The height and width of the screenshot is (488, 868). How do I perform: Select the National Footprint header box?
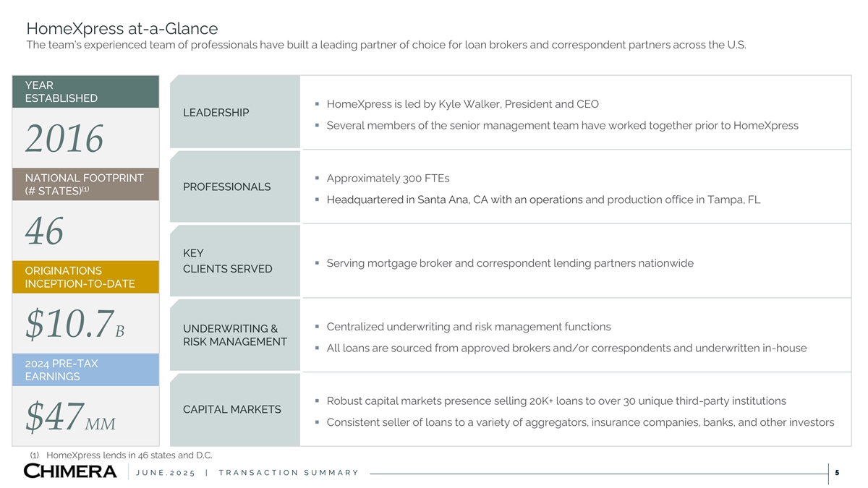pyautogui.click(x=86, y=184)
